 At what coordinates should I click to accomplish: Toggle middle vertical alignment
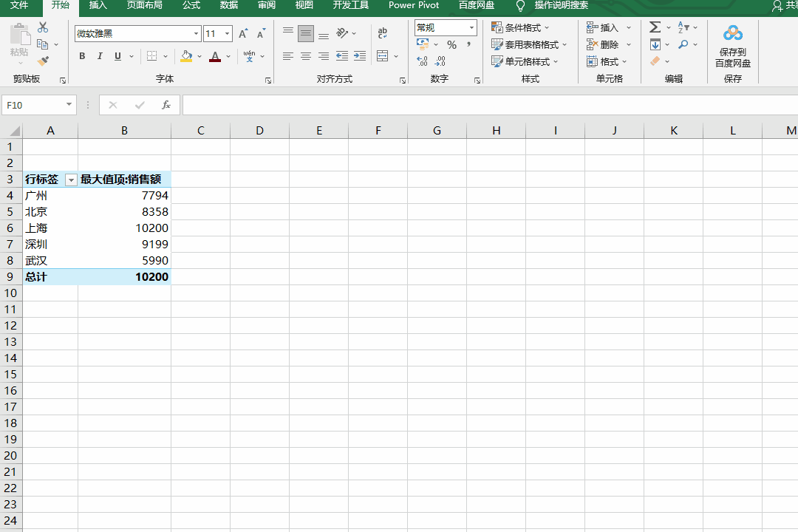point(305,33)
